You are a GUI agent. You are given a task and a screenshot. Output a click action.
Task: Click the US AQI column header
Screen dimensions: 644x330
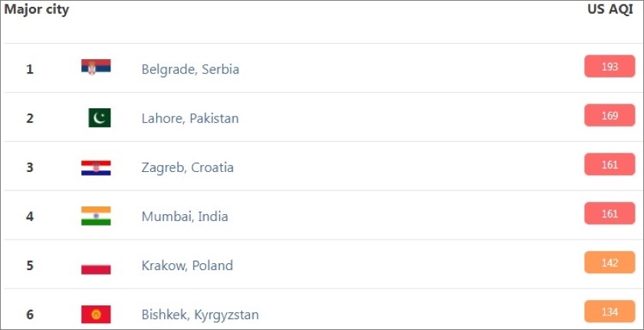click(609, 11)
